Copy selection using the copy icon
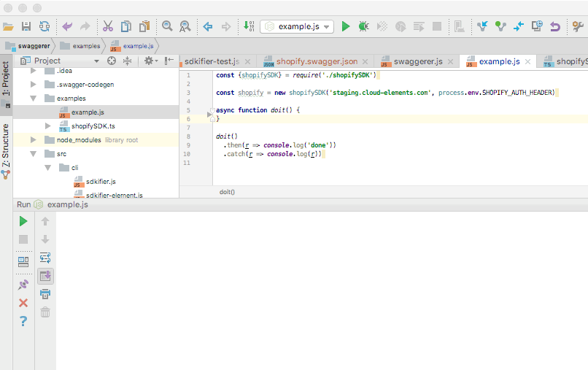 [x=126, y=26]
